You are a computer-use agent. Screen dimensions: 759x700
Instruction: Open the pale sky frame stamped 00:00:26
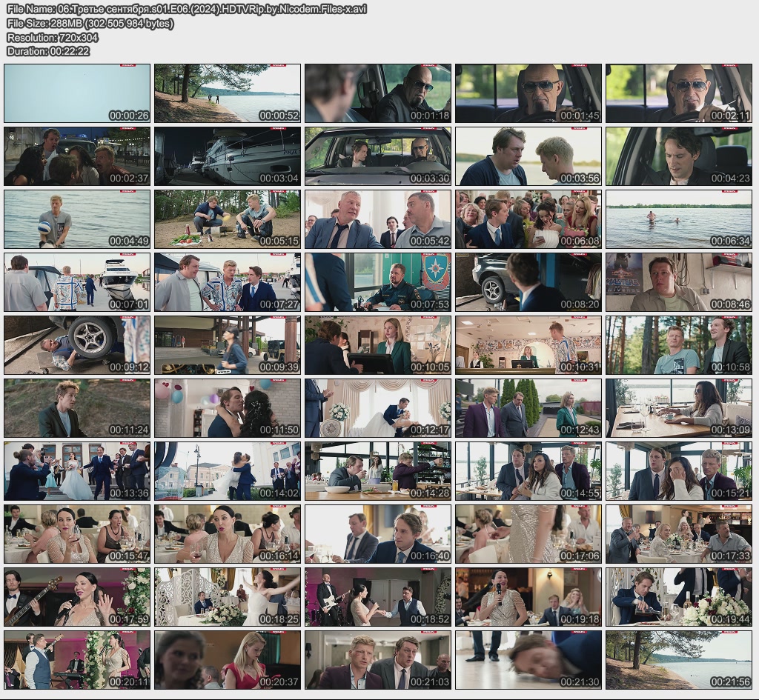click(77, 93)
